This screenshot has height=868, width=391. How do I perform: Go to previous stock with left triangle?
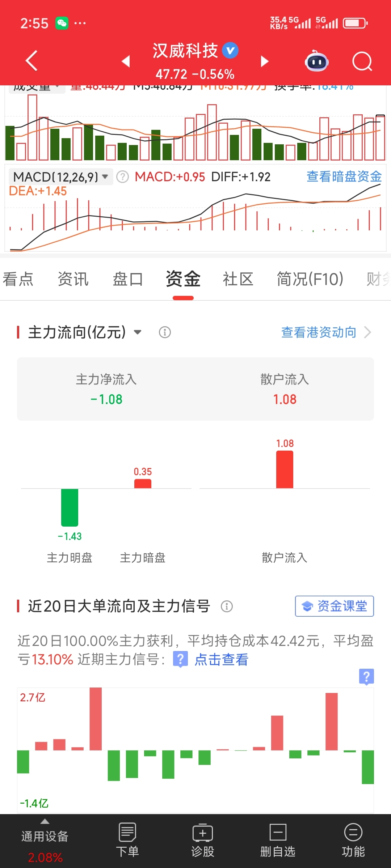tap(126, 61)
